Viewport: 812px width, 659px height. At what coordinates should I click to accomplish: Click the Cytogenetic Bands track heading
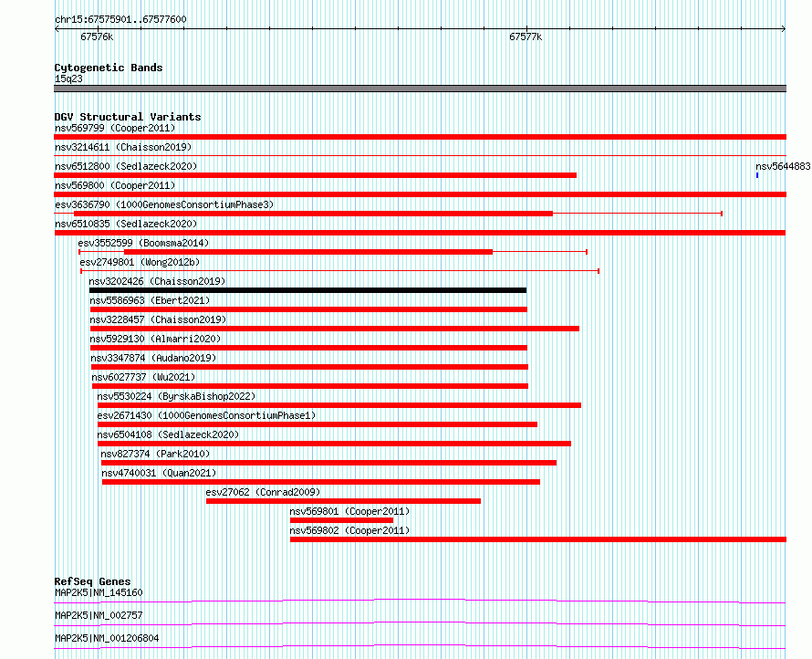coord(109,68)
